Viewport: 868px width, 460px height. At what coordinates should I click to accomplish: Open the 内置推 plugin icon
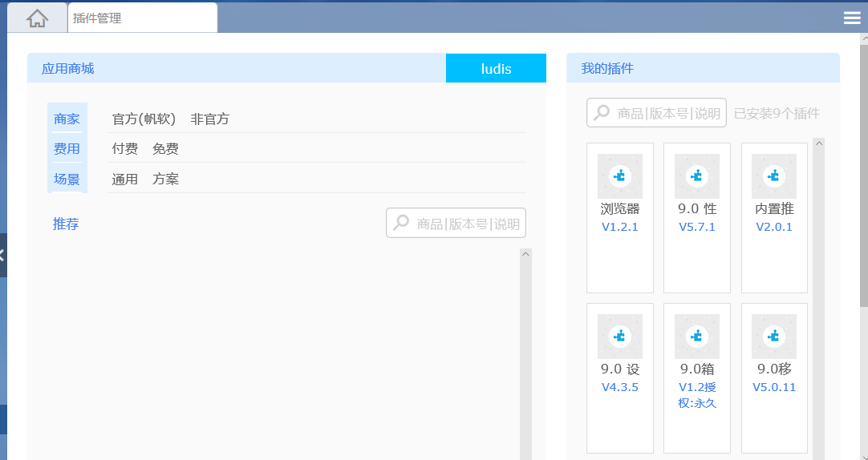coord(774,176)
